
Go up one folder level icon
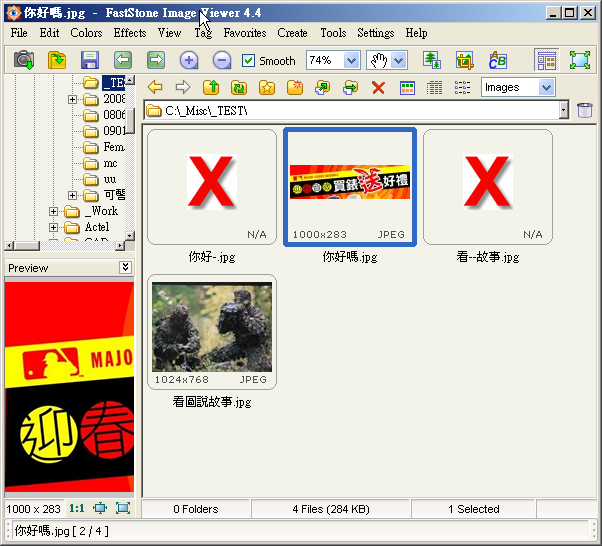[x=211, y=87]
